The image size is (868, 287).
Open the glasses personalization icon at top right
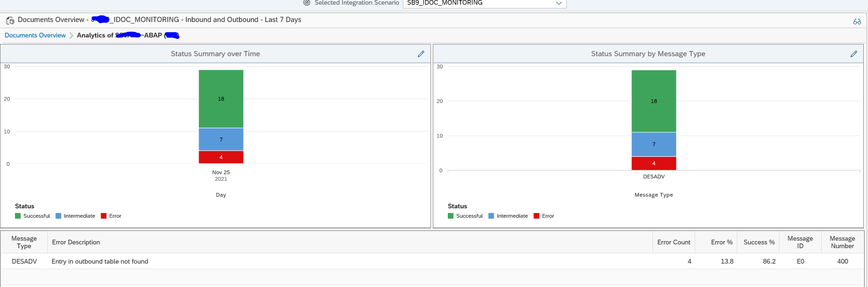(x=857, y=22)
